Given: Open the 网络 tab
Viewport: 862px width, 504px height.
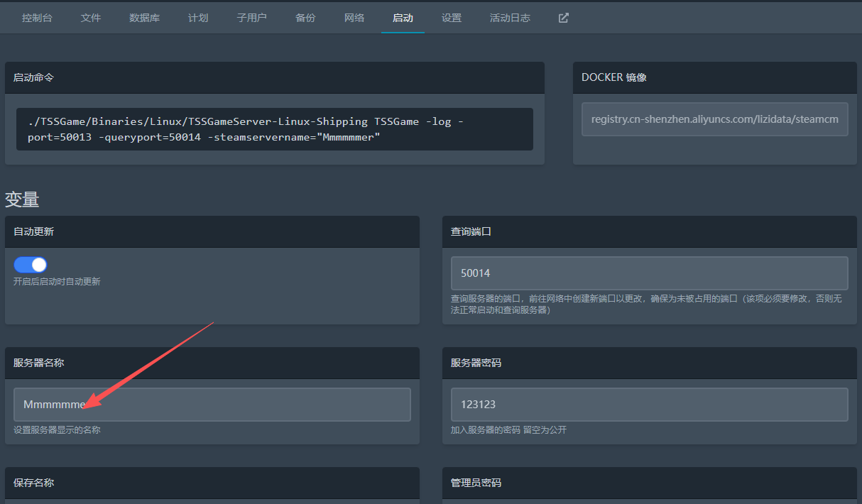Looking at the screenshot, I should click(x=354, y=18).
